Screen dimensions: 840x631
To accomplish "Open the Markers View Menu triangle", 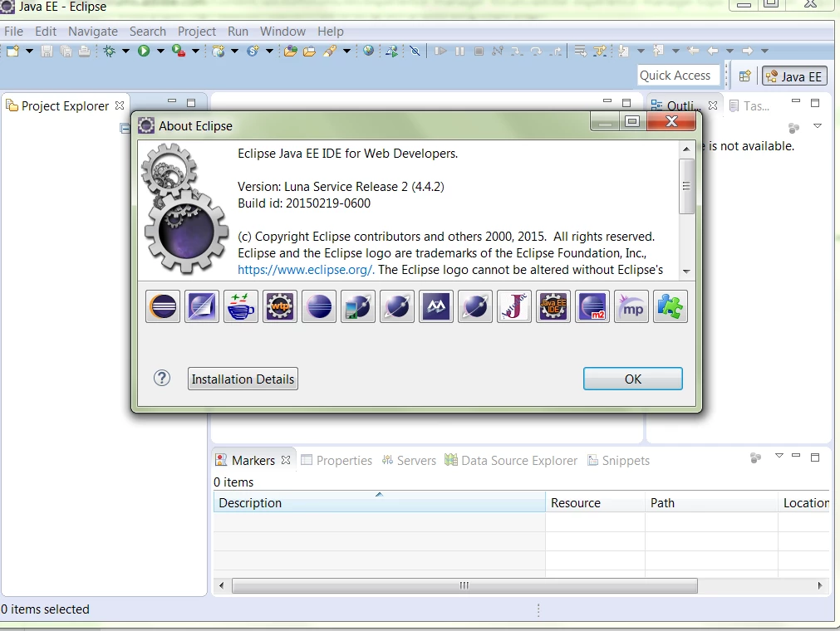I will (779, 456).
